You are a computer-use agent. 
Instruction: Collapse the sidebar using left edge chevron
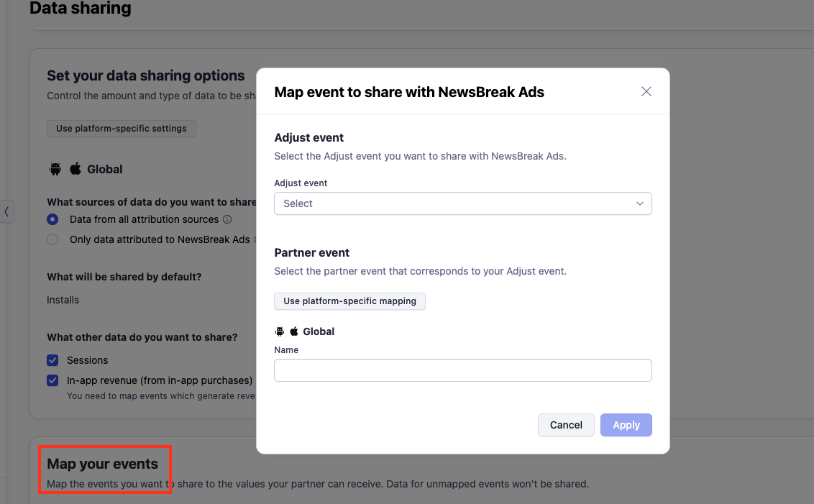[6, 211]
